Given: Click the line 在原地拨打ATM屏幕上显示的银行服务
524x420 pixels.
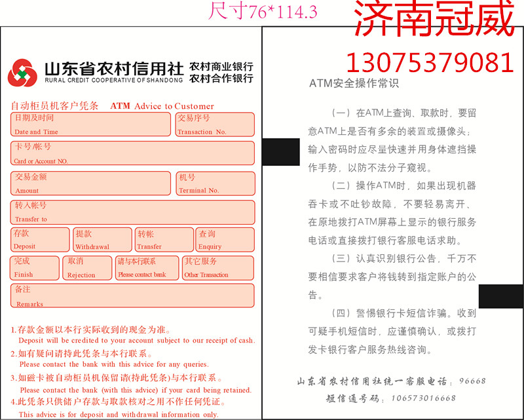Looking at the screenshot, I should pyautogui.click(x=392, y=222).
